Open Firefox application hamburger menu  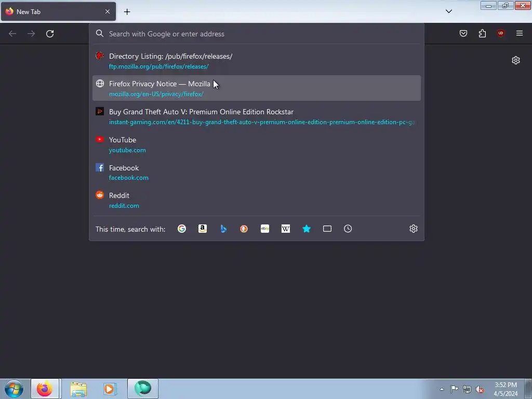pyautogui.click(x=520, y=33)
